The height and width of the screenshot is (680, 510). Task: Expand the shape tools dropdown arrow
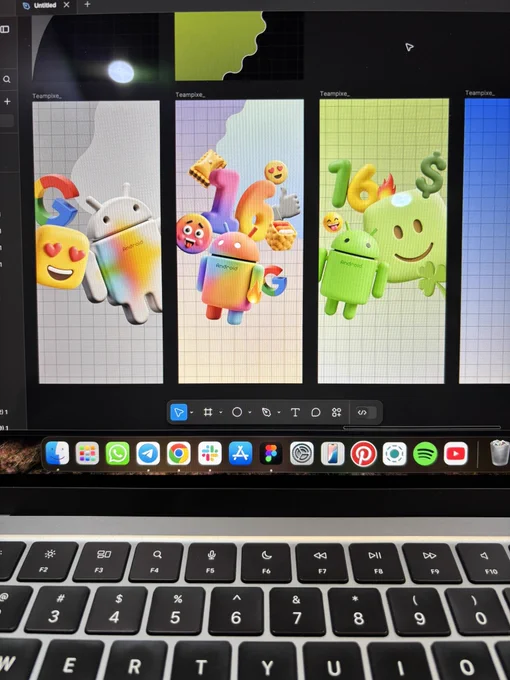(x=250, y=412)
